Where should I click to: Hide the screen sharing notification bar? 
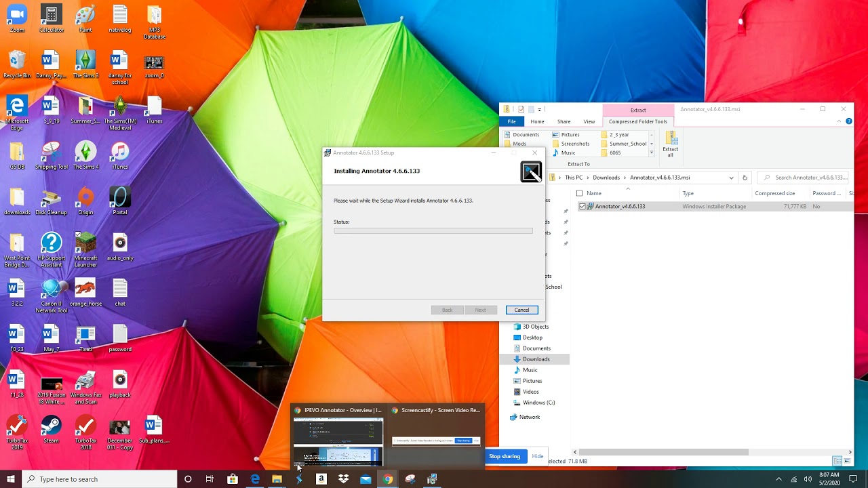point(538,456)
